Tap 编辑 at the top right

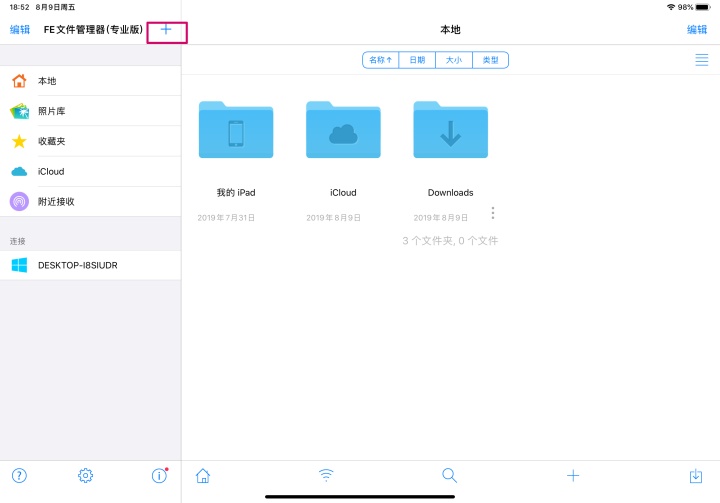(697, 29)
